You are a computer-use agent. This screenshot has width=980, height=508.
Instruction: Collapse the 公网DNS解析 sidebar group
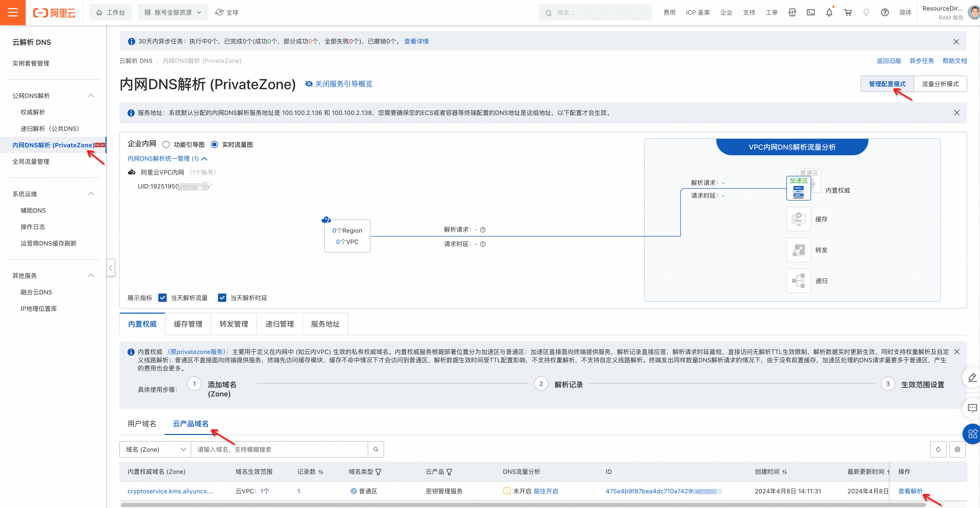click(x=91, y=96)
